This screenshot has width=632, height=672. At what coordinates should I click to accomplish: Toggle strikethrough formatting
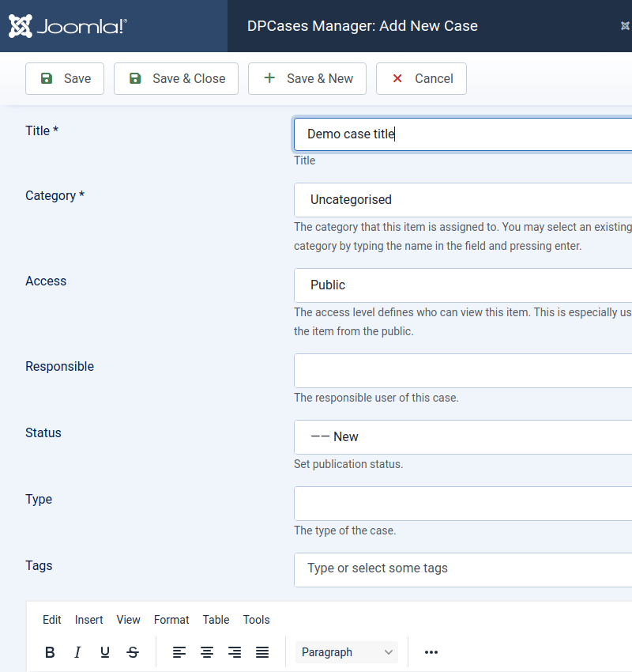pos(133,652)
